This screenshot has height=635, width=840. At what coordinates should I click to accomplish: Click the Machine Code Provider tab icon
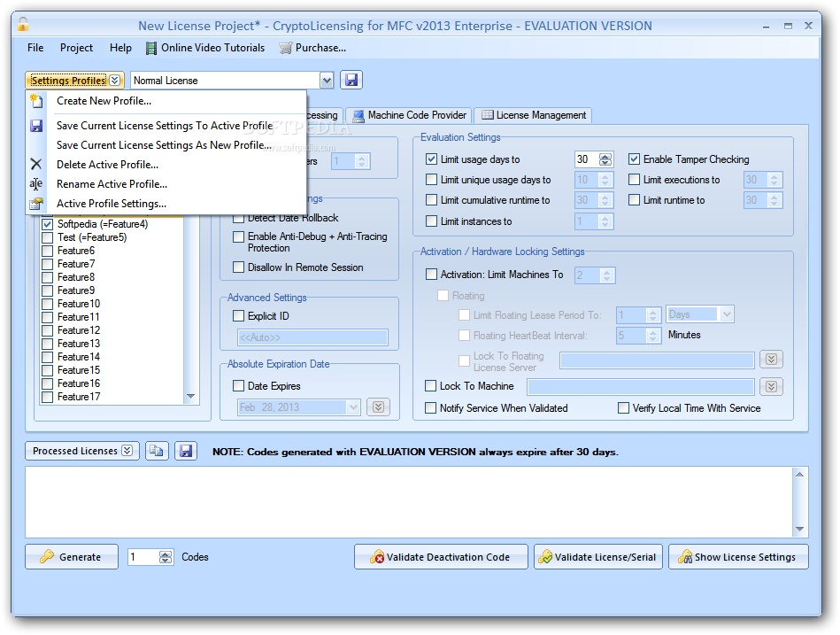(x=359, y=115)
